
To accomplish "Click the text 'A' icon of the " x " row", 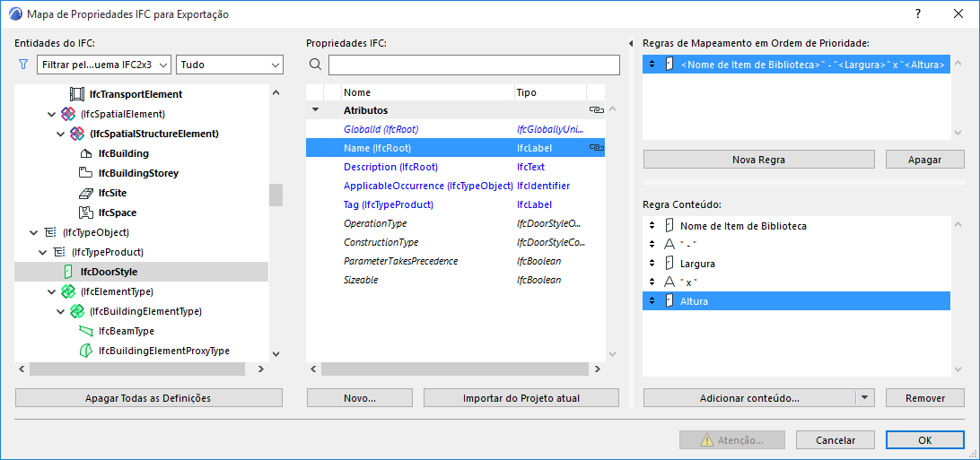I will click(x=669, y=282).
